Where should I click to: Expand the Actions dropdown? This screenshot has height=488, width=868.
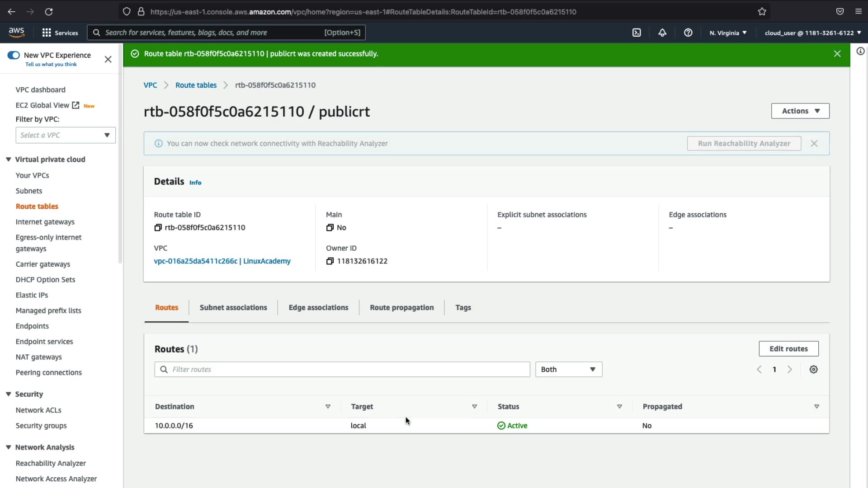click(x=800, y=111)
